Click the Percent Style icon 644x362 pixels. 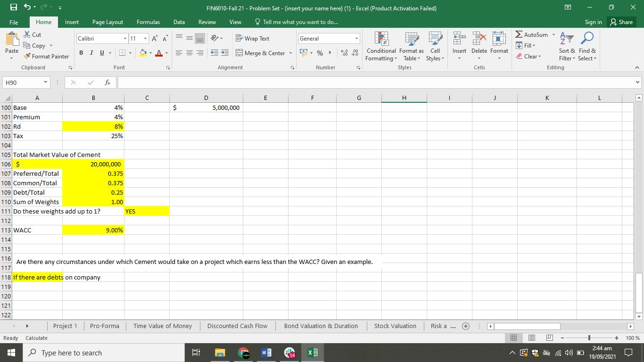click(x=320, y=54)
